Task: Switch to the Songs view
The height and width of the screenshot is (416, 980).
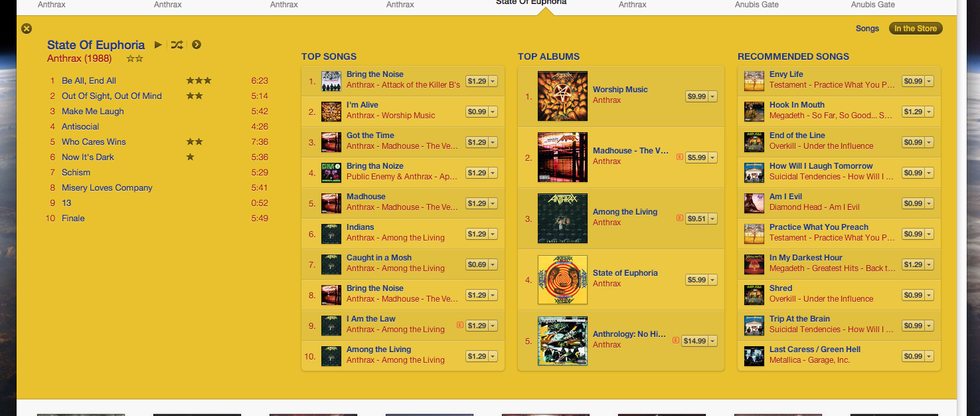Action: [x=867, y=29]
